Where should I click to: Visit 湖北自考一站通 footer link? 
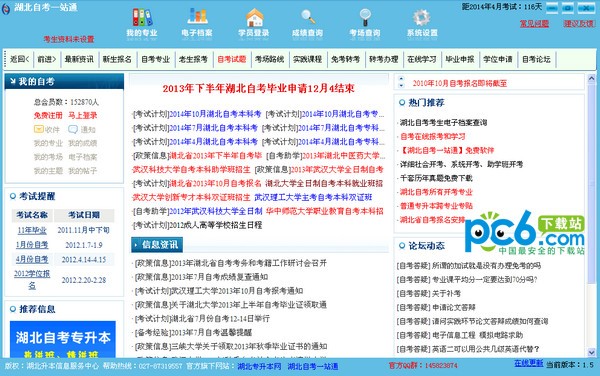pos(313,366)
